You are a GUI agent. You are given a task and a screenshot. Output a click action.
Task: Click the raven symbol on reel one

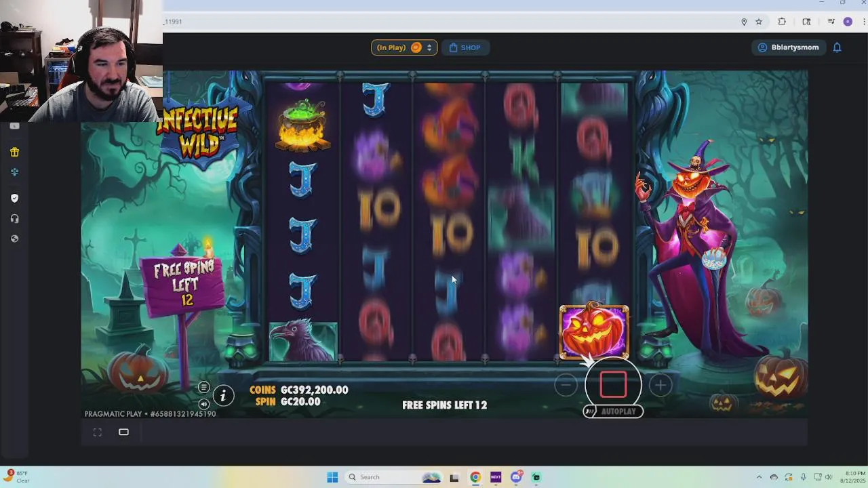point(303,342)
